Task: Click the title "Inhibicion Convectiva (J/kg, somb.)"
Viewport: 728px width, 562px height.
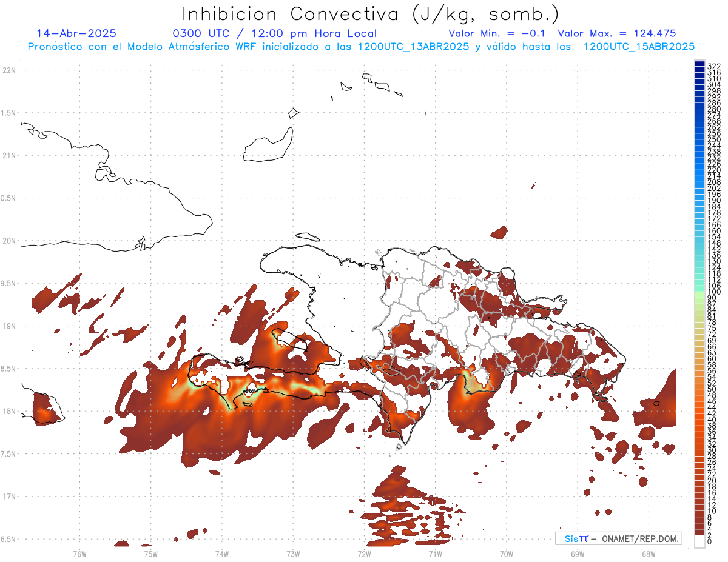Action: point(371,13)
